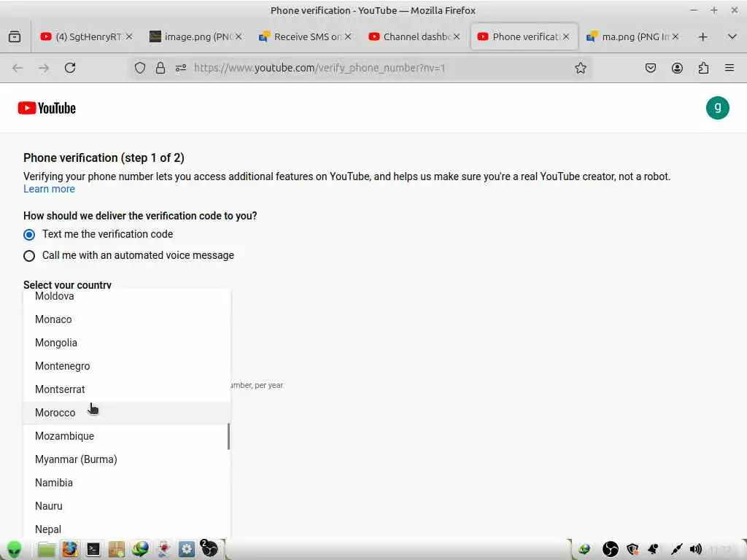Image resolution: width=747 pixels, height=560 pixels.
Task: Open the tracking protection shield icon
Action: click(x=139, y=68)
